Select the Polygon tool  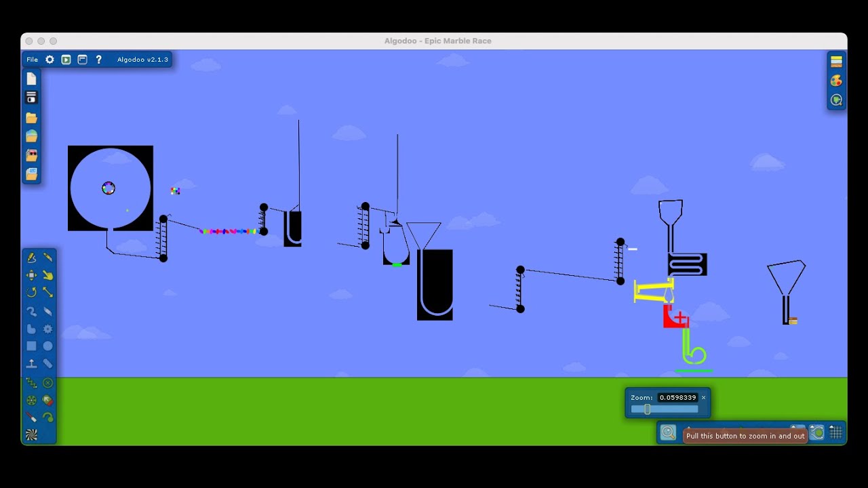31,329
